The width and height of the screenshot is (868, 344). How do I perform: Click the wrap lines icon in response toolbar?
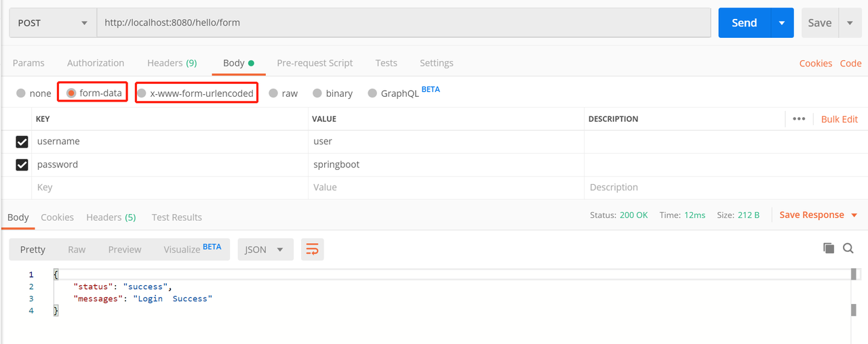tap(312, 249)
